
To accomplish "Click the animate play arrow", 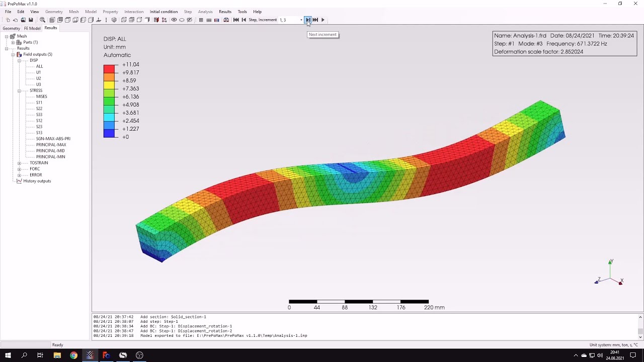I will (323, 20).
